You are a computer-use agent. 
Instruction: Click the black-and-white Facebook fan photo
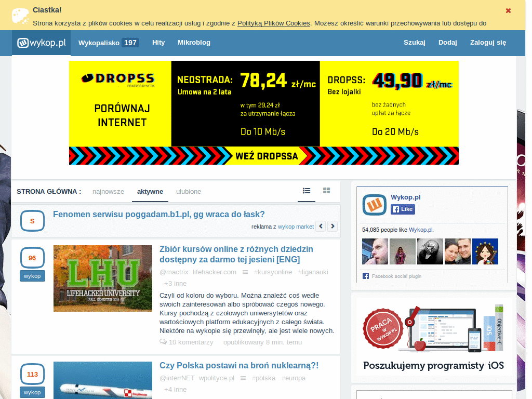(430, 251)
